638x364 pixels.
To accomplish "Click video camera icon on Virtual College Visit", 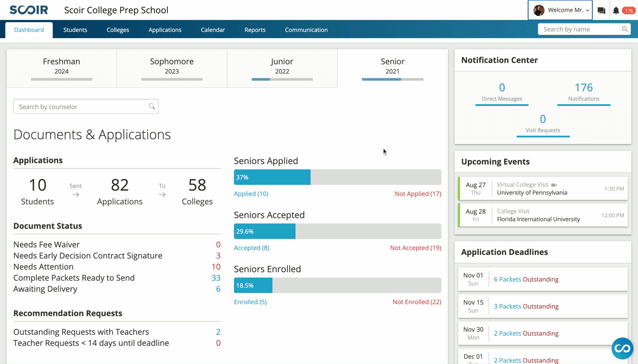I will (x=554, y=185).
